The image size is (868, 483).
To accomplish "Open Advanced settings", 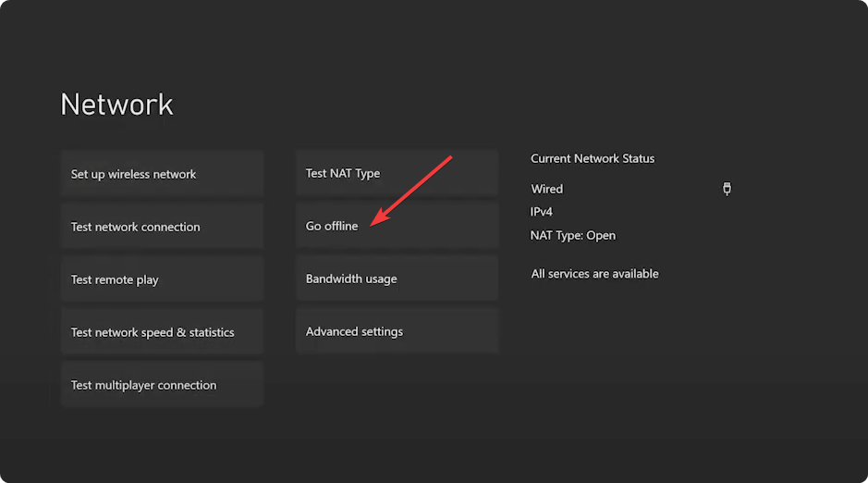I will click(397, 332).
